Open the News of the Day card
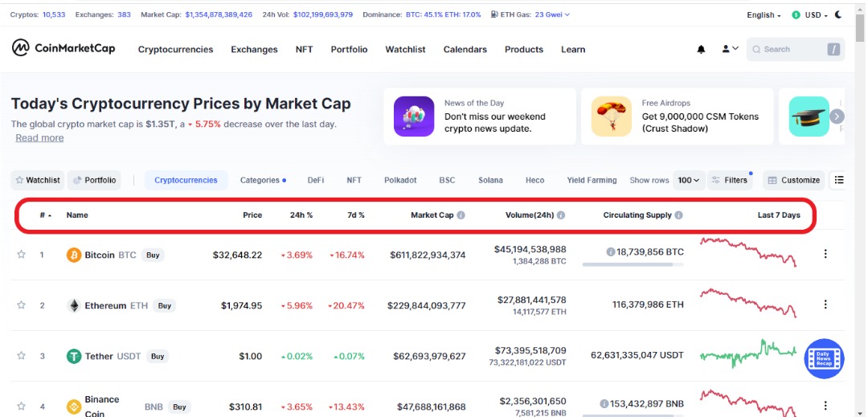 (479, 117)
